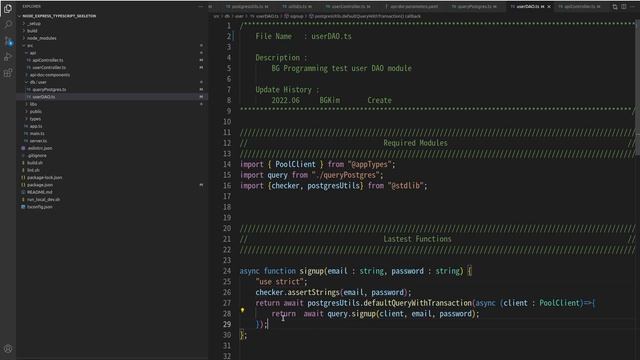Expand the libs folder
Image resolution: width=640 pixels, height=360 pixels.
33,104
